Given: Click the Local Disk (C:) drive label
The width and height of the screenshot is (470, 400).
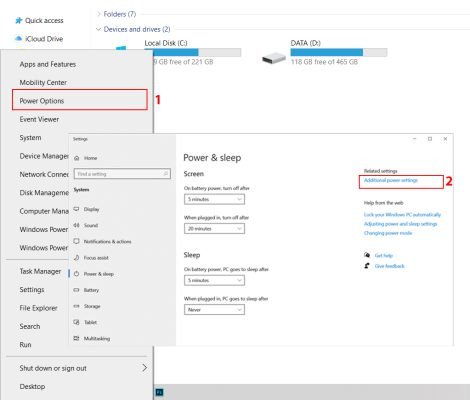Looking at the screenshot, I should (166, 43).
